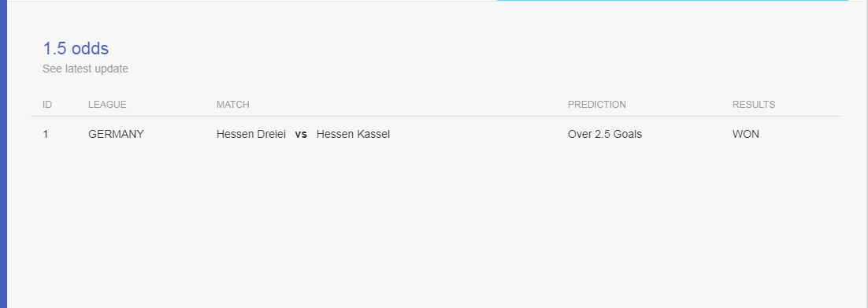
Task: Click the empty gap between MATCH and PREDICTION headers
Action: pyautogui.click(x=409, y=105)
